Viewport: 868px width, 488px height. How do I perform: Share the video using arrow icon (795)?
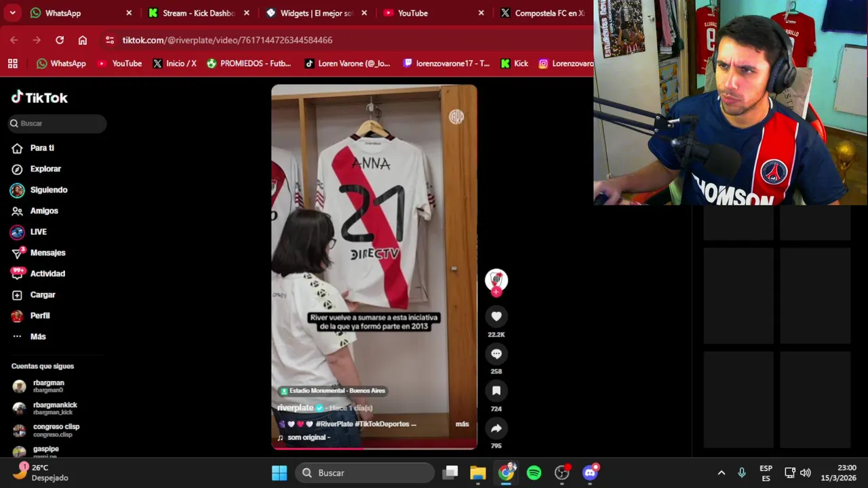(496, 428)
